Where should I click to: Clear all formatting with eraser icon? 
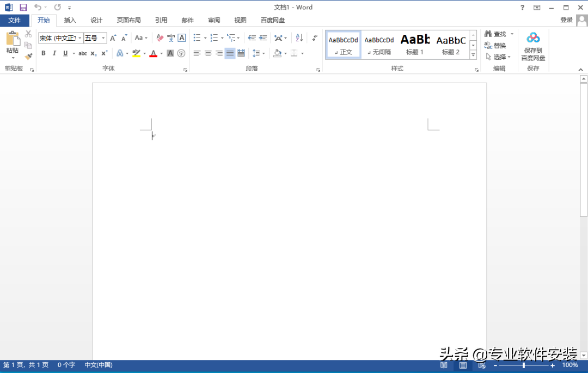tap(160, 38)
